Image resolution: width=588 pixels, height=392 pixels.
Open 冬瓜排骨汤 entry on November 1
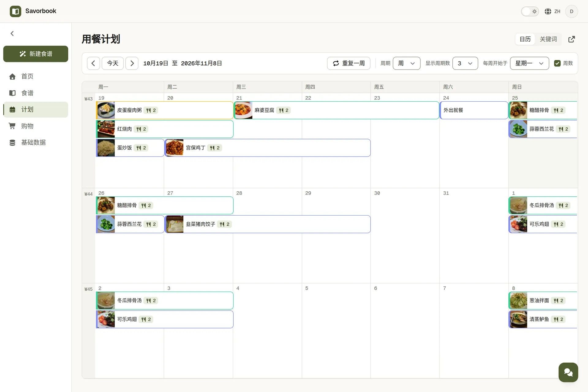point(543,205)
